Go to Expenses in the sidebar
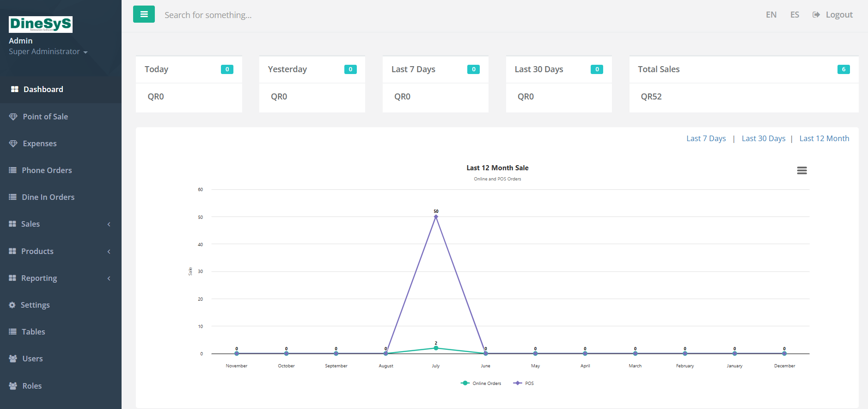Image resolution: width=868 pixels, height=409 pixels. pyautogui.click(x=40, y=143)
